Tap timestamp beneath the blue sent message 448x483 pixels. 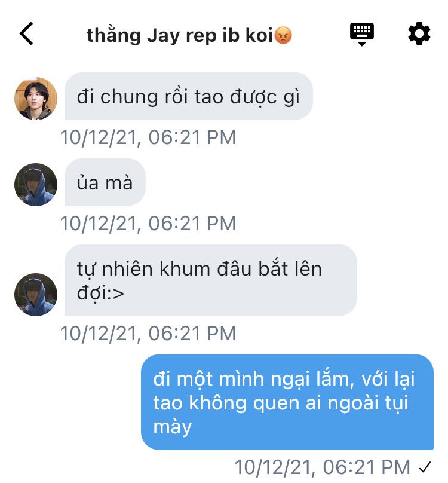click(x=323, y=467)
